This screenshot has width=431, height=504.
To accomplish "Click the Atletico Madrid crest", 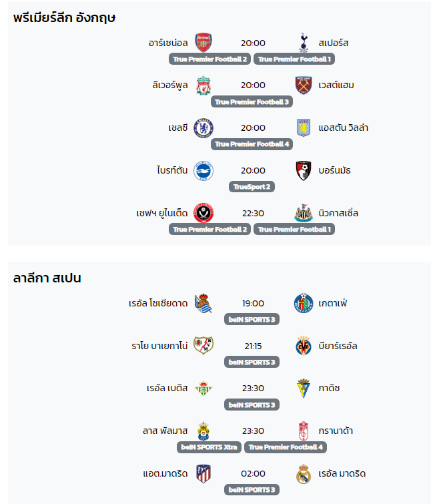I will click(x=203, y=473).
